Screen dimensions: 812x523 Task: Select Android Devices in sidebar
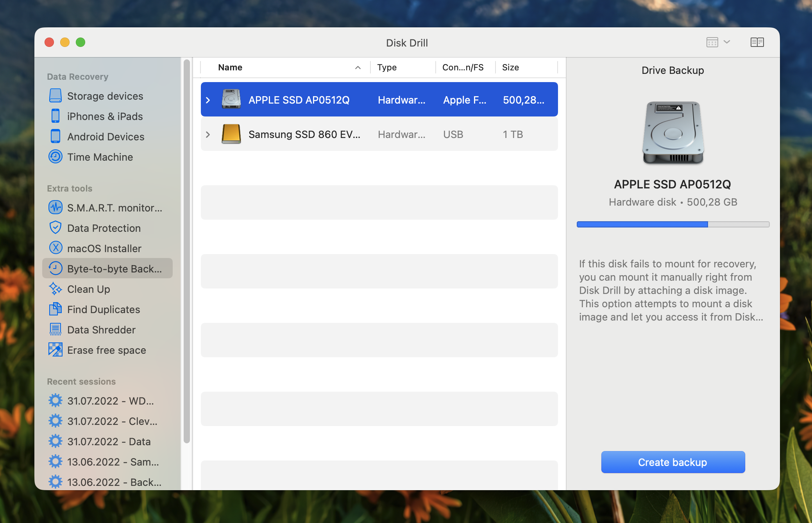tap(106, 136)
